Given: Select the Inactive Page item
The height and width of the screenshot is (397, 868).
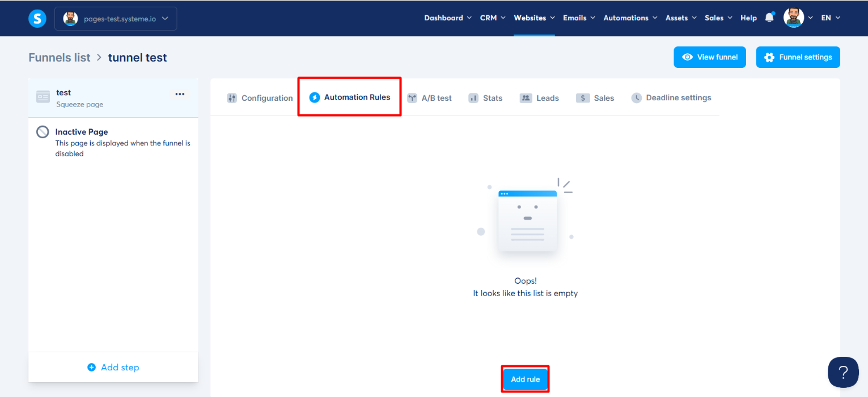Looking at the screenshot, I should click(113, 142).
